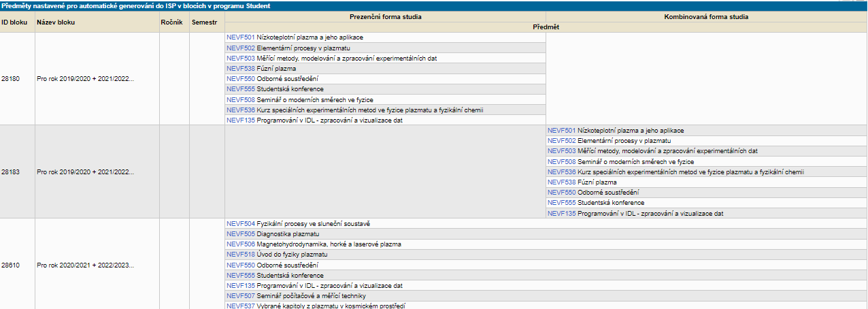Select the Pro rok 2020/2021 + 2022/2023 block name

point(85,265)
